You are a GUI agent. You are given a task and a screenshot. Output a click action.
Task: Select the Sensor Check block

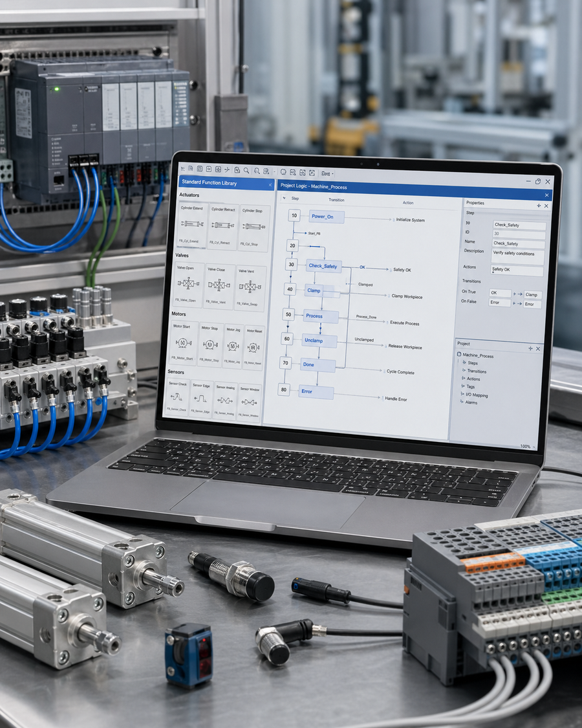[178, 397]
